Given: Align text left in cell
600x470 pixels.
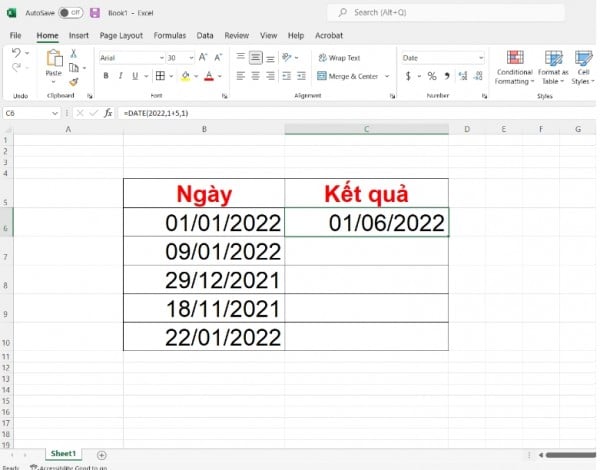Looking at the screenshot, I should coord(241,76).
